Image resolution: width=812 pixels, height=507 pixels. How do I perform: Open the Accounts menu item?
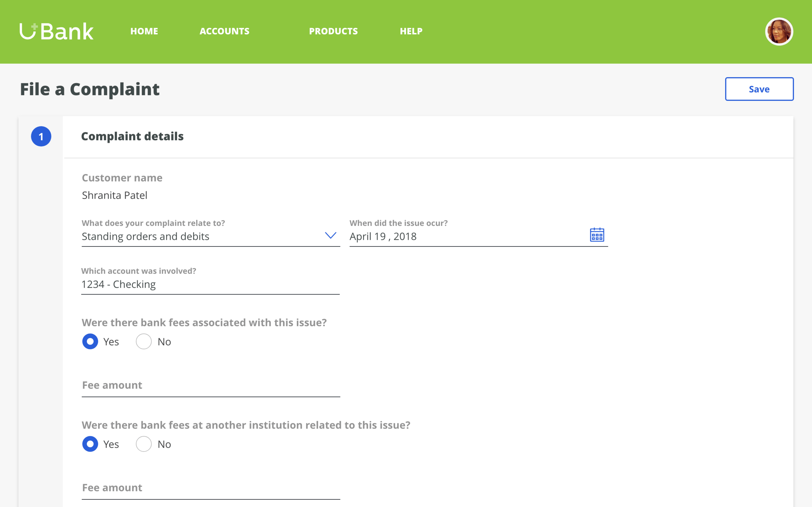click(x=224, y=31)
